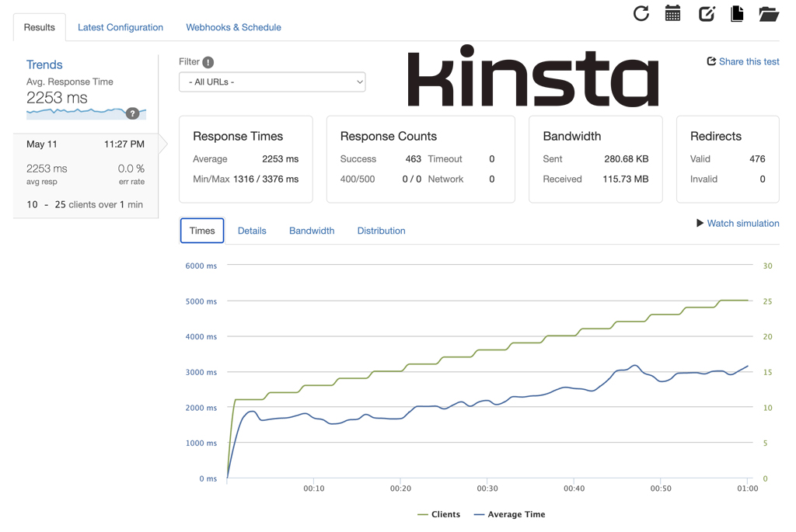Click the Filter info exclamation icon

[x=208, y=62]
